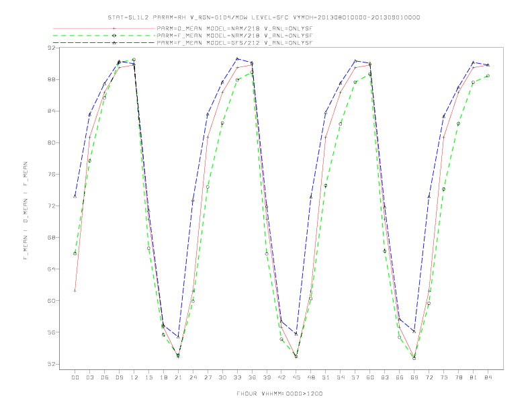Click y-axis tick label 56
The image size is (532, 411).
[51, 332]
